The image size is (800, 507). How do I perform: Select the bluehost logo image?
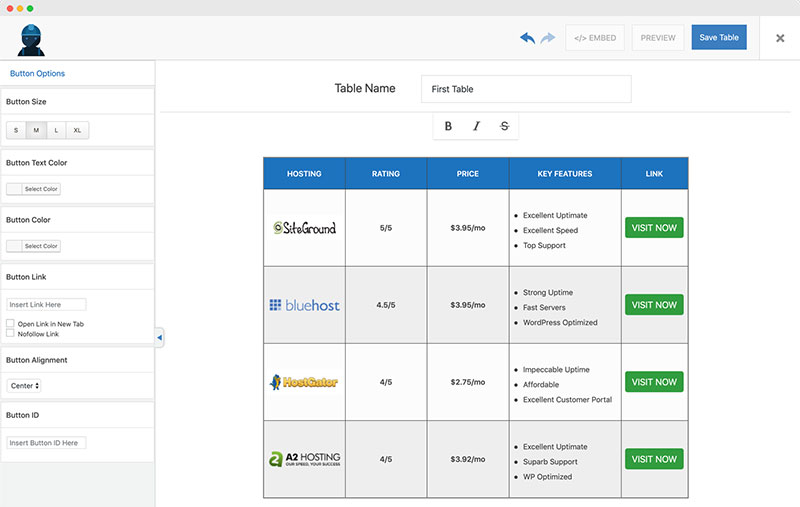(x=305, y=305)
